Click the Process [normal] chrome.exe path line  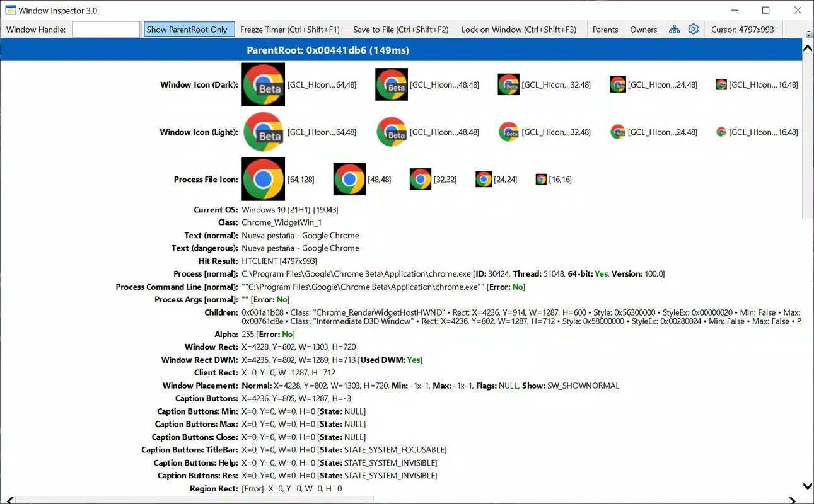pyautogui.click(x=453, y=273)
